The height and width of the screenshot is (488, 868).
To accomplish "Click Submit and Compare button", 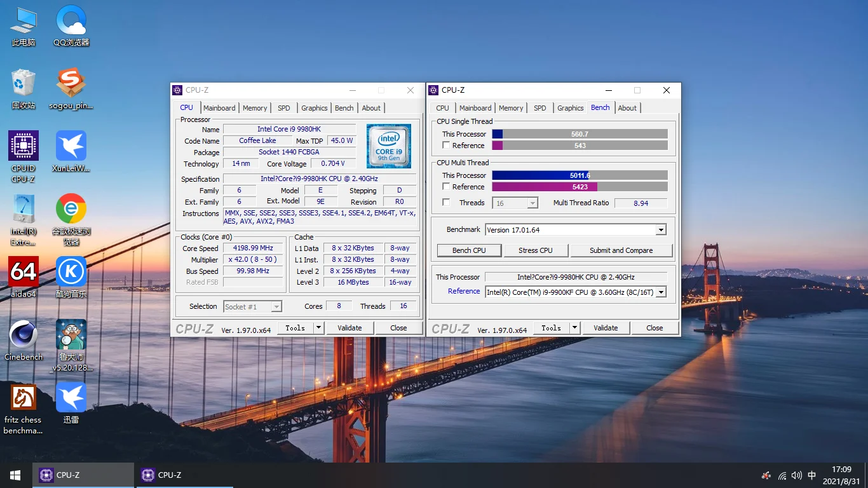I will coord(621,250).
